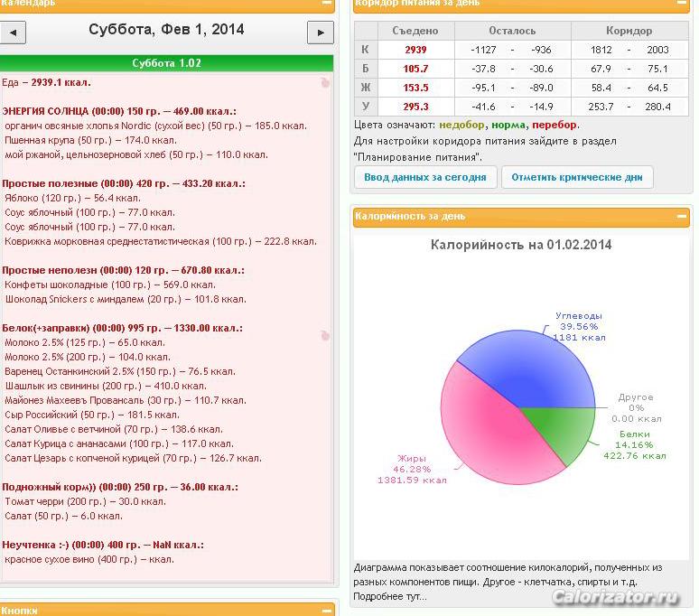The height and width of the screenshot is (616, 699).
Task: Collapse the Календарь panel with minus icon
Action: [327, 3]
